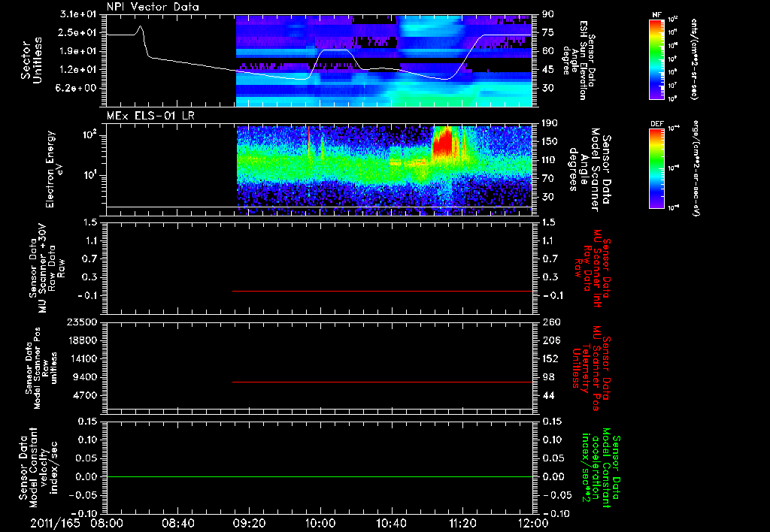Click the 18800 scanner position tick label

[x=82, y=340]
